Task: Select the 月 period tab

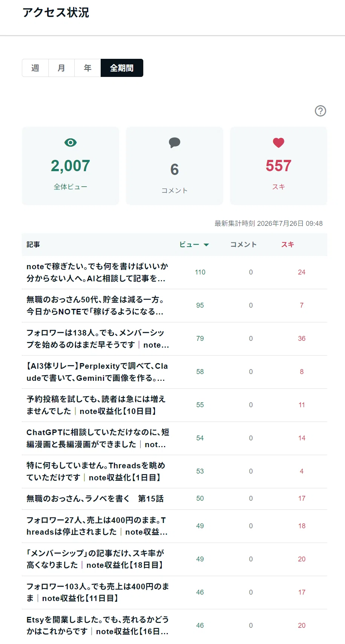Action: point(61,68)
